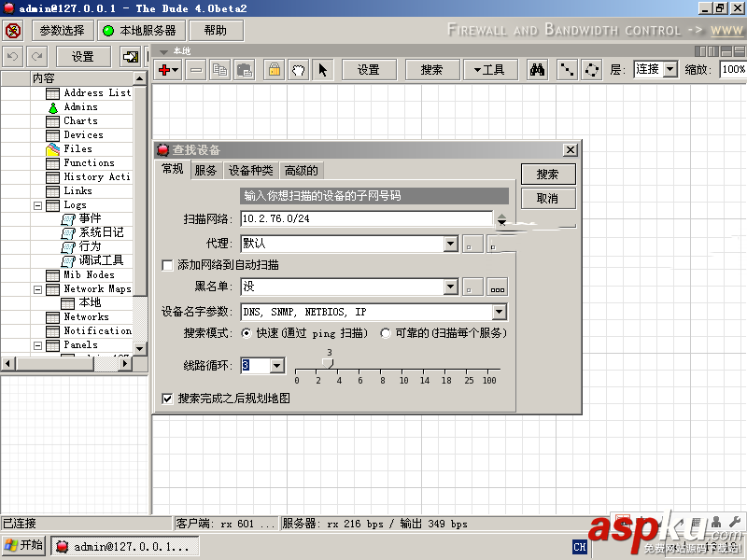Click 设置 button in left panel toolbar
This screenshot has width=747, height=560.
click(83, 57)
